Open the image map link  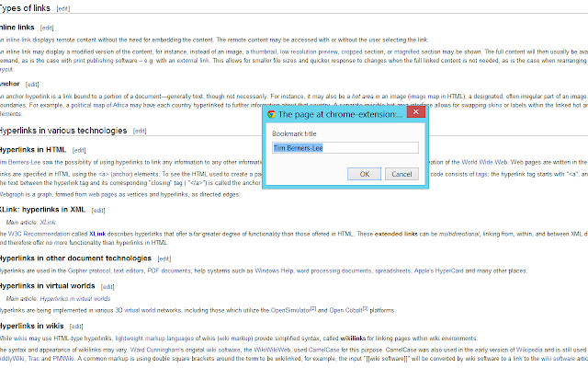(x=424, y=97)
